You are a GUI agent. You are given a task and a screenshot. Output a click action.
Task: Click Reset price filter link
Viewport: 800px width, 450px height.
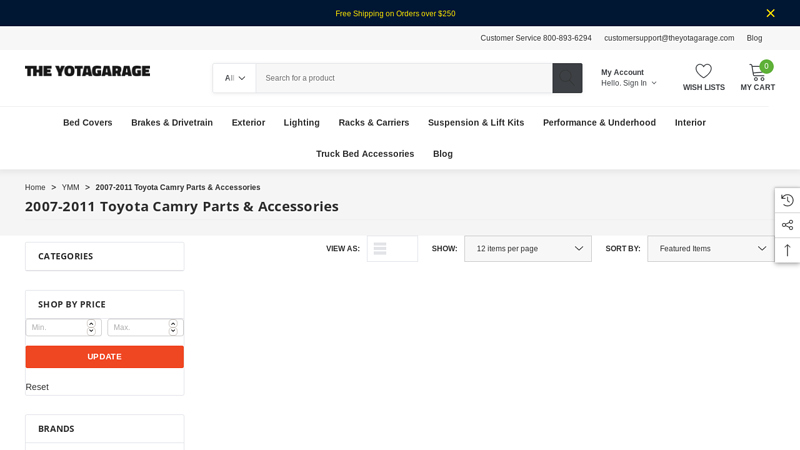click(37, 387)
